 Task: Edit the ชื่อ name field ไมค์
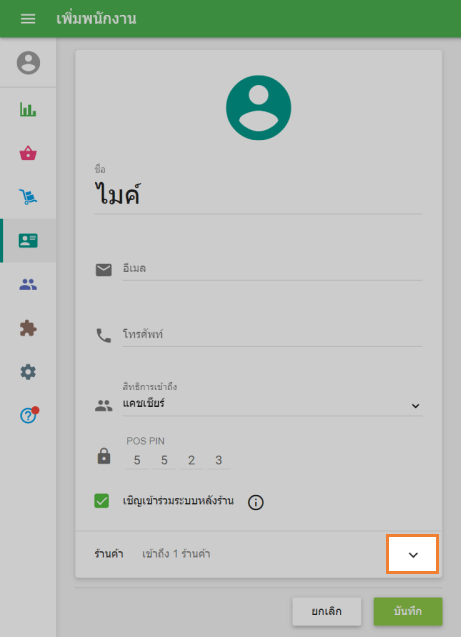point(258,195)
